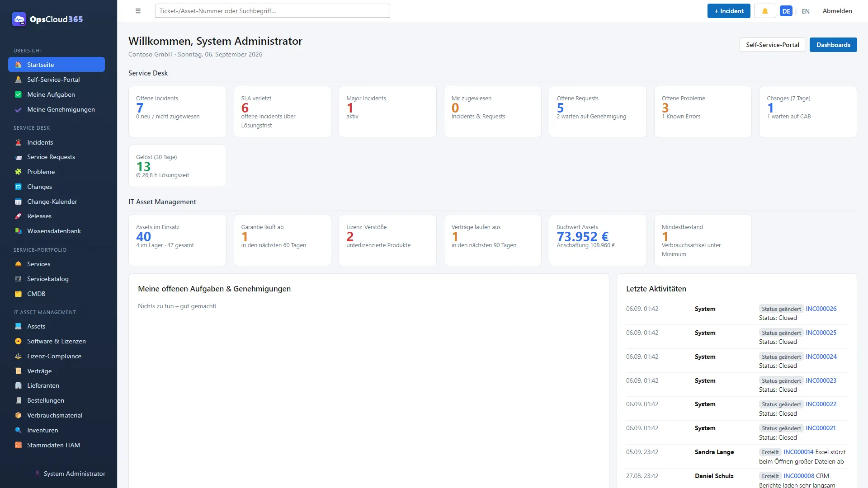Viewport: 868px width, 488px height.
Task: Click the Software & Lizenzen disc icon
Action: [x=18, y=341]
